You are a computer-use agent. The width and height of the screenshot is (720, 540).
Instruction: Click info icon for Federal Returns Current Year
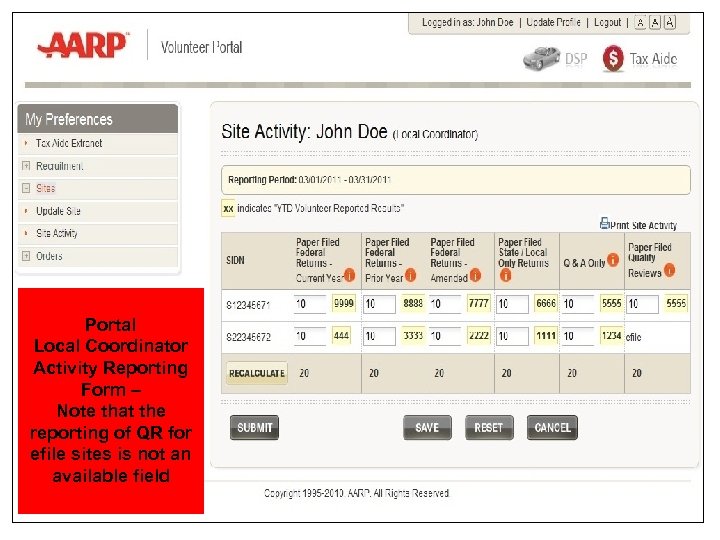coord(349,275)
